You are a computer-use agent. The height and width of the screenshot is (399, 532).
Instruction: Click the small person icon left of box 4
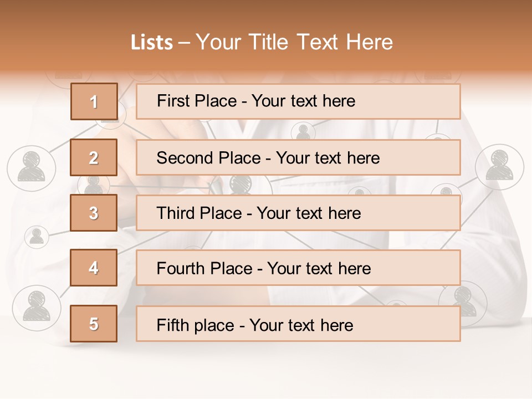point(37,237)
